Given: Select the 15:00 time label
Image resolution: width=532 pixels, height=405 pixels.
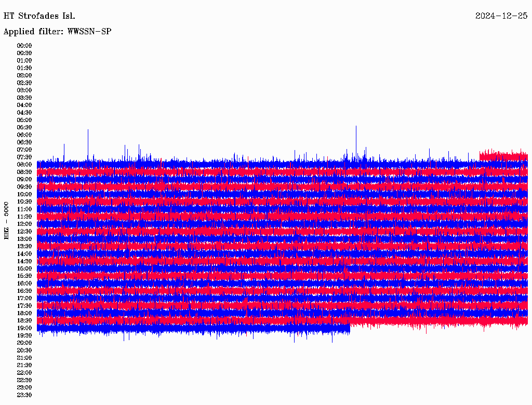Looking at the screenshot, I should [24, 268].
